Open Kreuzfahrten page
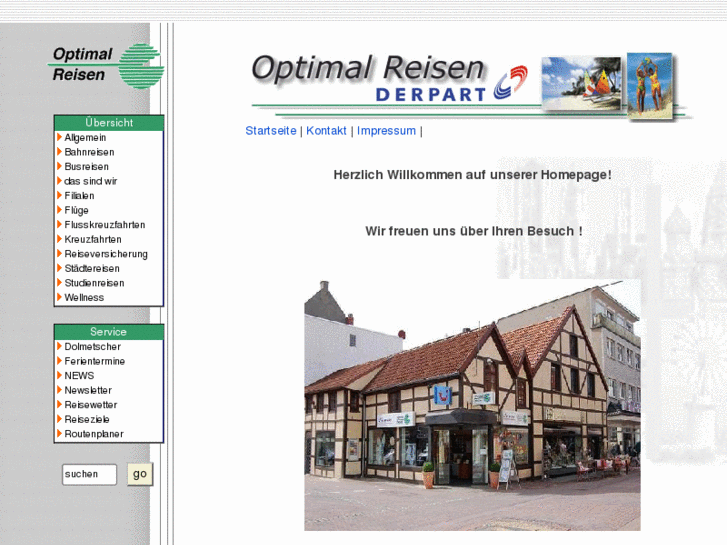The image size is (727, 545). pyautogui.click(x=93, y=239)
